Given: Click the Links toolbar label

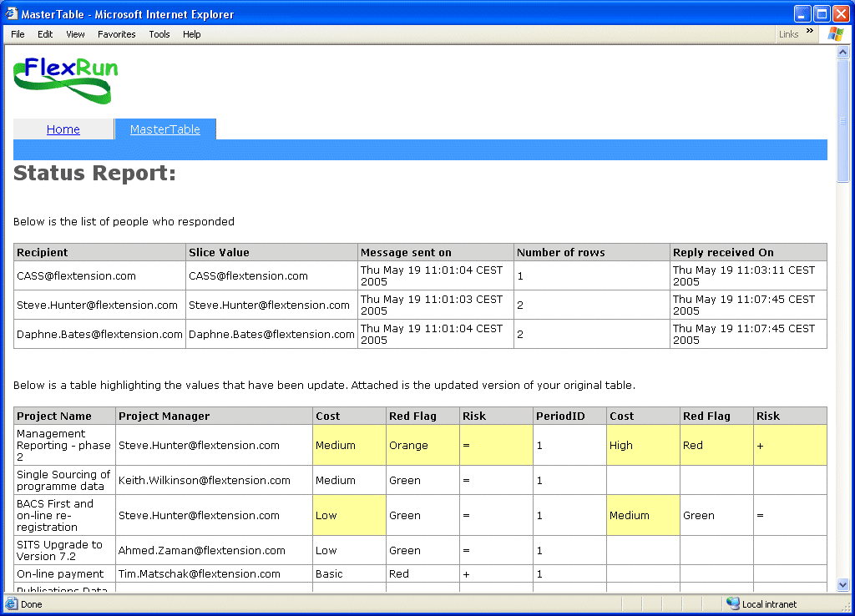Looking at the screenshot, I should 788,33.
